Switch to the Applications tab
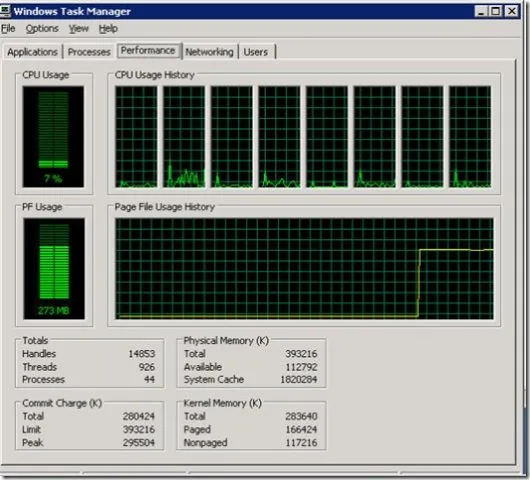The image size is (530, 480). (x=32, y=52)
